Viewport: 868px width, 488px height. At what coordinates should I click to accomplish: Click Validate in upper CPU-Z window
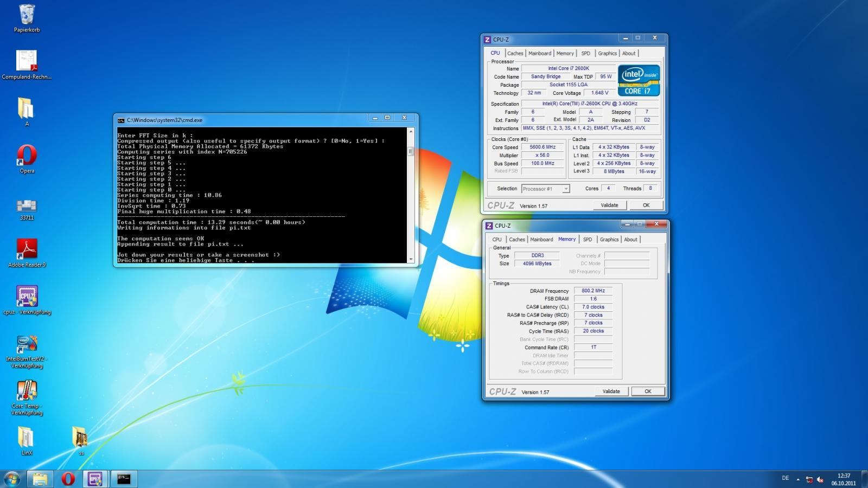coord(609,205)
